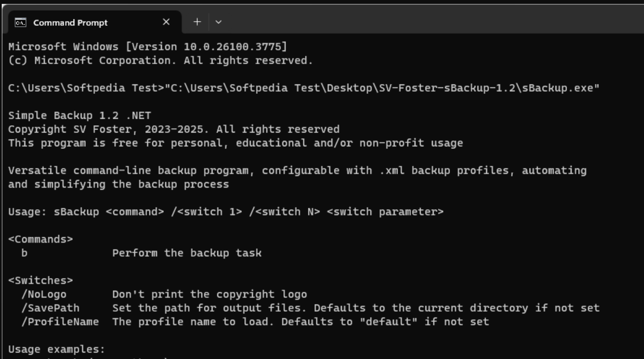Open a new terminal tab with the plus icon
This screenshot has width=644, height=359.
[x=197, y=22]
